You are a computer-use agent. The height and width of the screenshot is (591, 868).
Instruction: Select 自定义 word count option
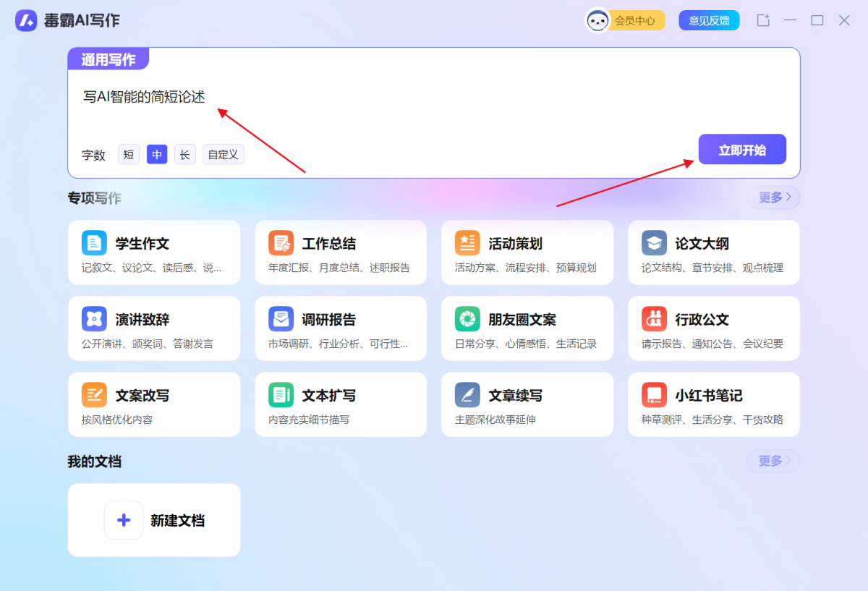(x=224, y=154)
